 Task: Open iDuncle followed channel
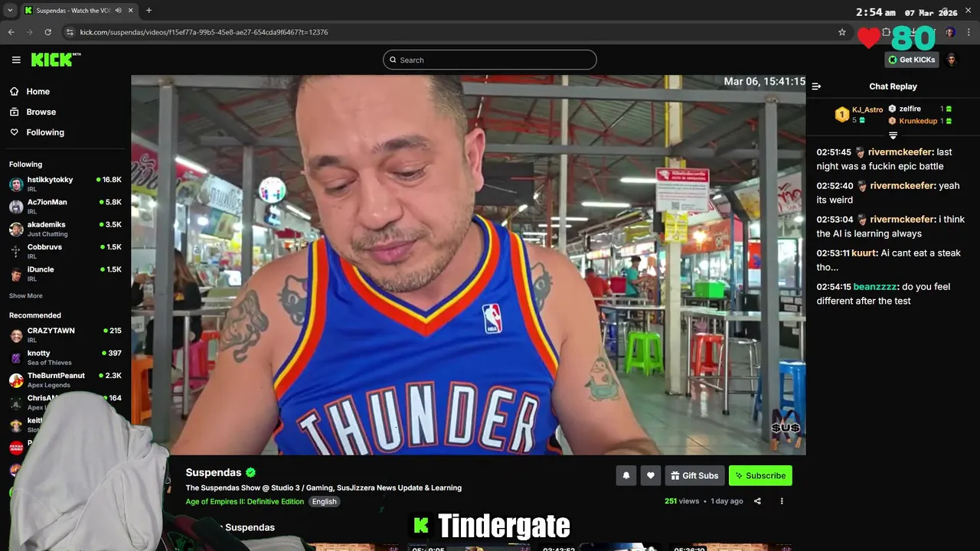tap(65, 273)
